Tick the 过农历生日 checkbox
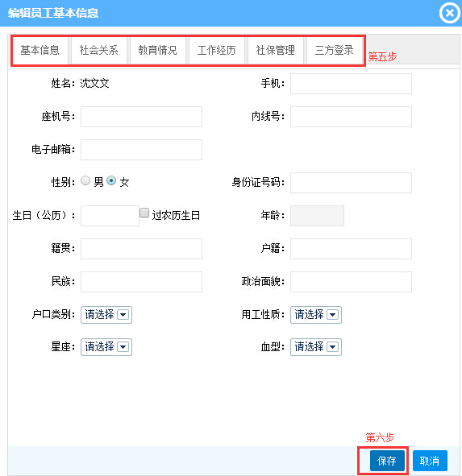The width and height of the screenshot is (462, 476). 144,213
